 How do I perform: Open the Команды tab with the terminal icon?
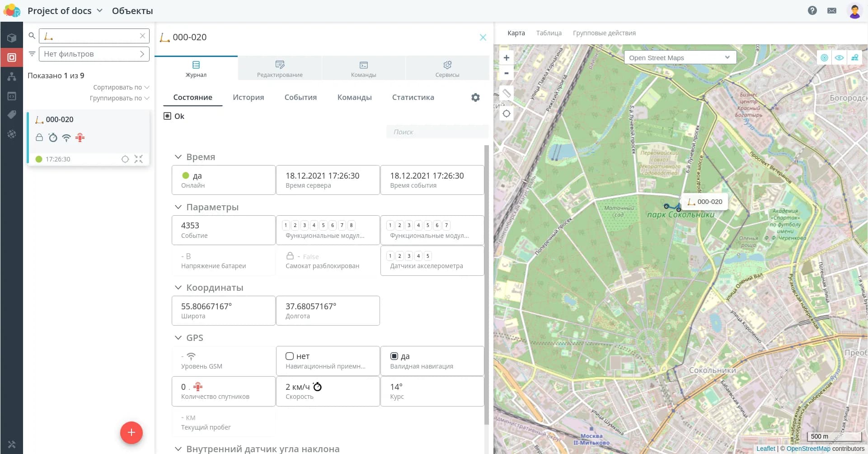tap(363, 69)
